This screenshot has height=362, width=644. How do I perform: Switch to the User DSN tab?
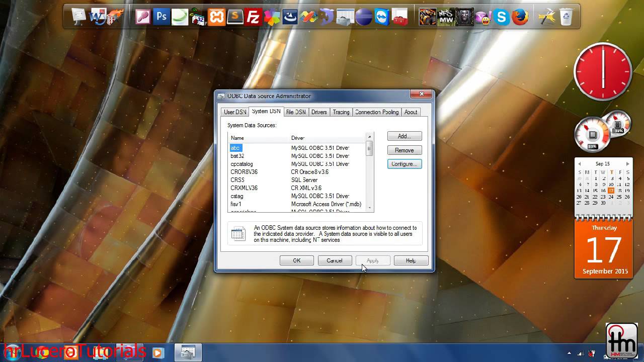235,112
